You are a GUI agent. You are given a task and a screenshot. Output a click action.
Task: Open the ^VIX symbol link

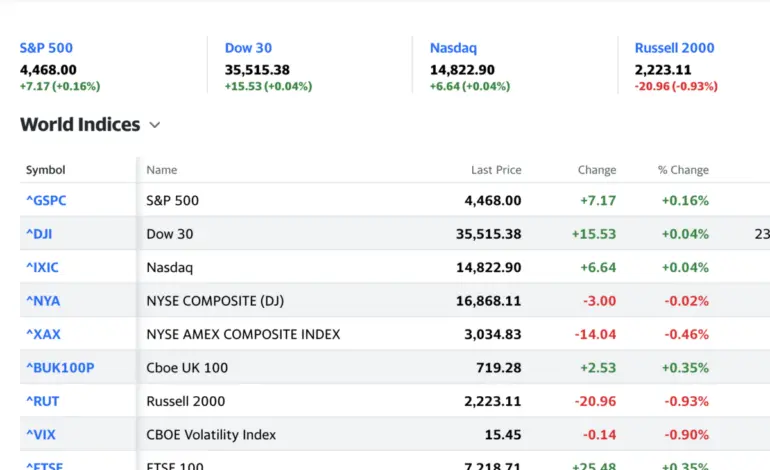click(x=41, y=435)
